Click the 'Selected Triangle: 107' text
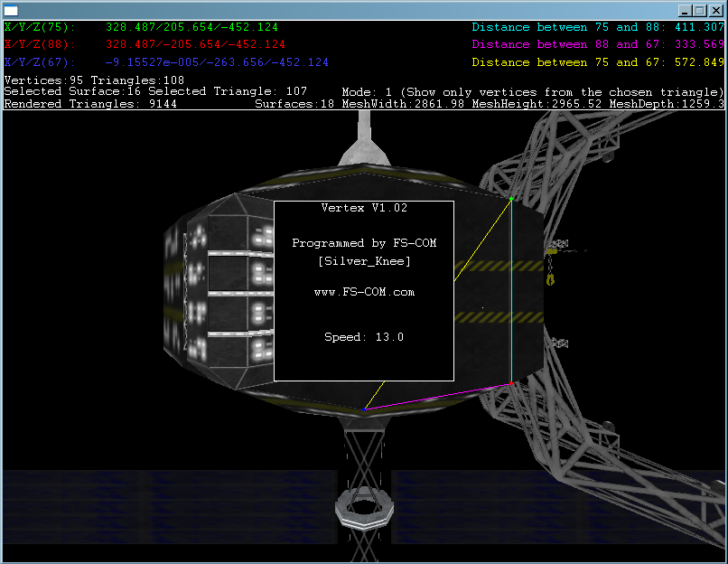Viewport: 728px width, 564px height. [x=228, y=91]
